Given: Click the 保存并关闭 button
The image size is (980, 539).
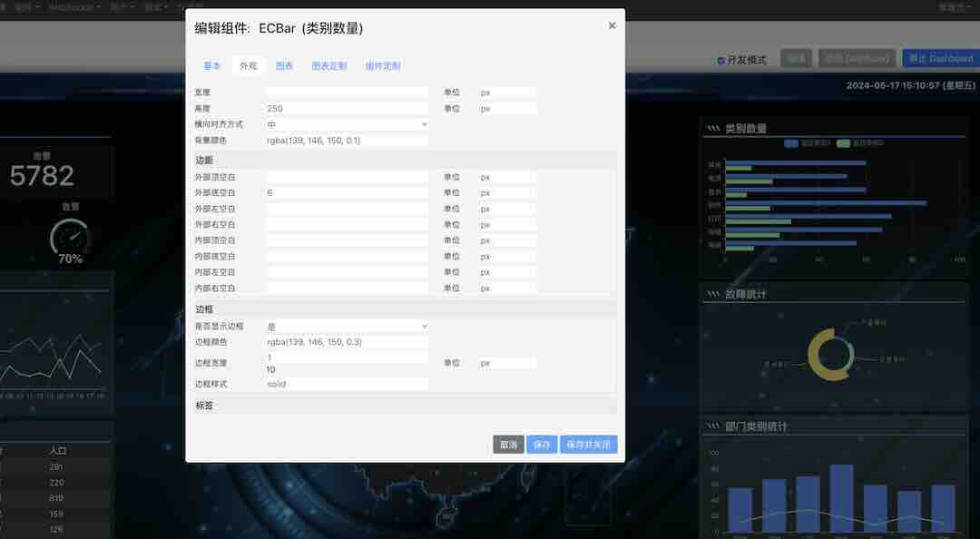Looking at the screenshot, I should pos(588,445).
